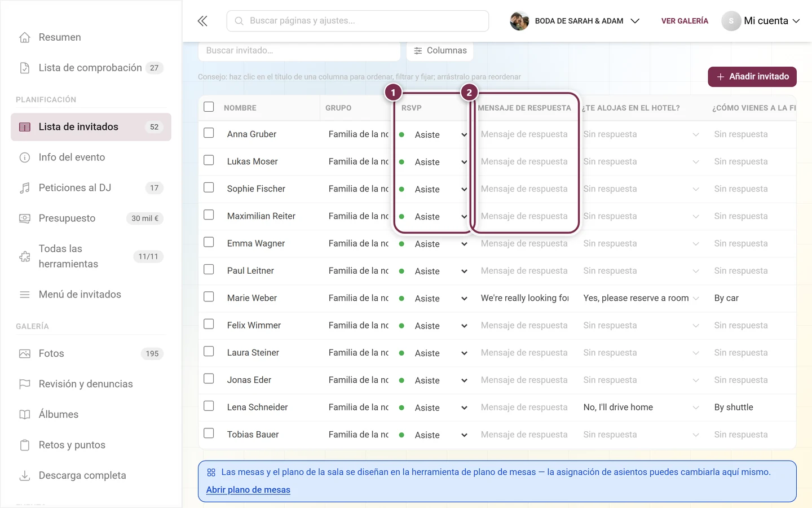Screen dimensions: 812x508
Task: Open RSVP dropdown for Felix Wimmer
Action: 434,326
